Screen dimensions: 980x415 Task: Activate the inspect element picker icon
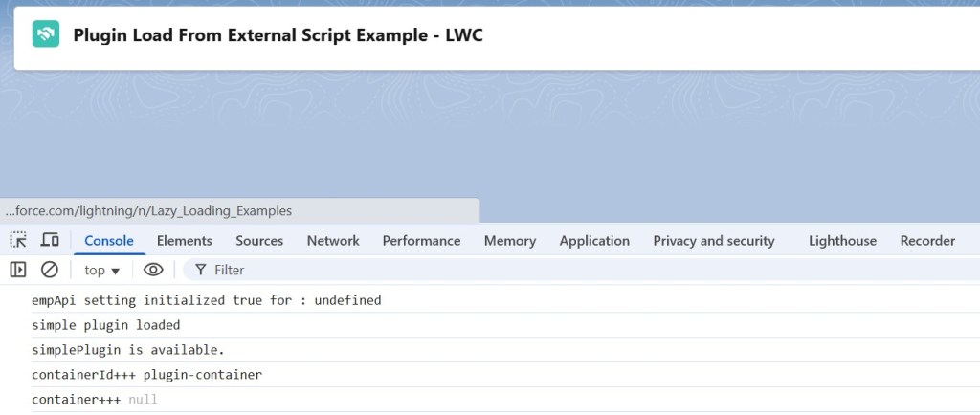18,240
